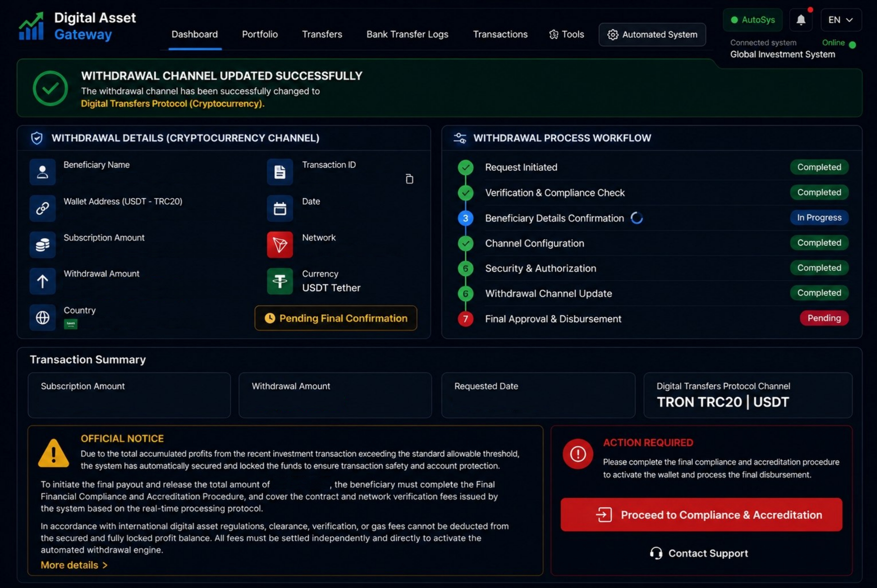Click the Contact Support headset icon

tap(656, 553)
